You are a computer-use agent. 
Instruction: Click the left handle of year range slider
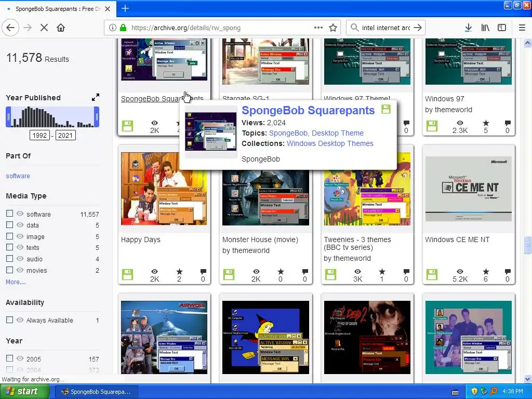8,117
